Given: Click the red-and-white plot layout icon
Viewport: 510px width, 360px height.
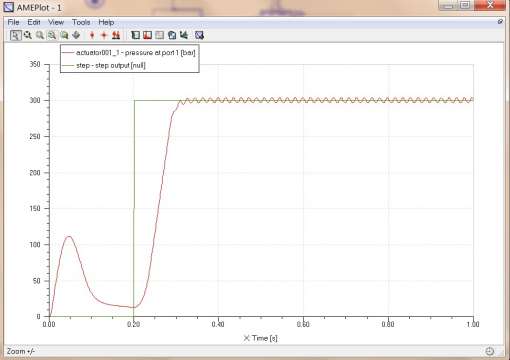Looking at the screenshot, I should click(x=147, y=35).
